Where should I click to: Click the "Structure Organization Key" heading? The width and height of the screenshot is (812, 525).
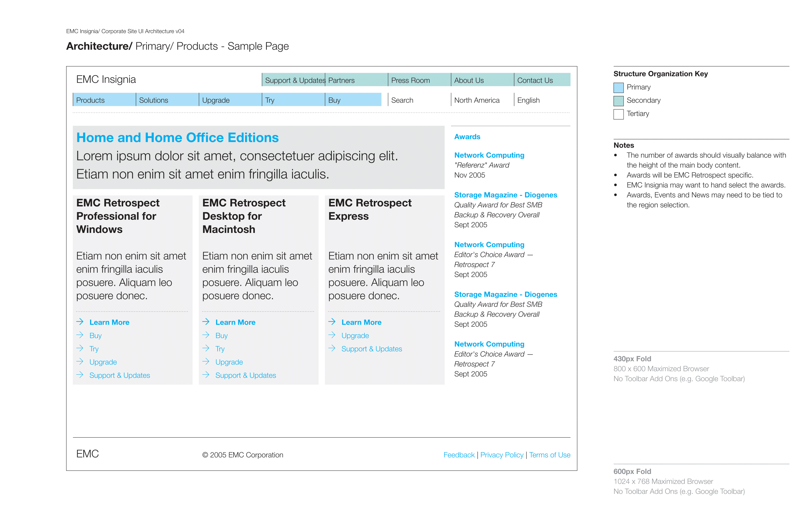click(x=661, y=74)
